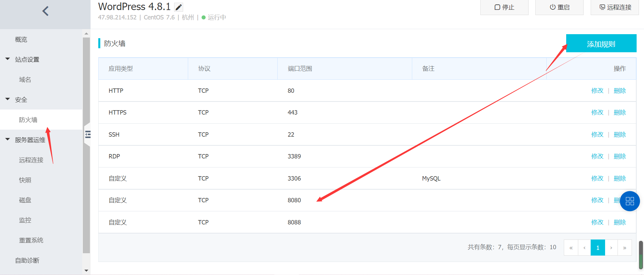Screen dimensions: 644x275
Task: Click the back arrow icon
Action: [45, 11]
